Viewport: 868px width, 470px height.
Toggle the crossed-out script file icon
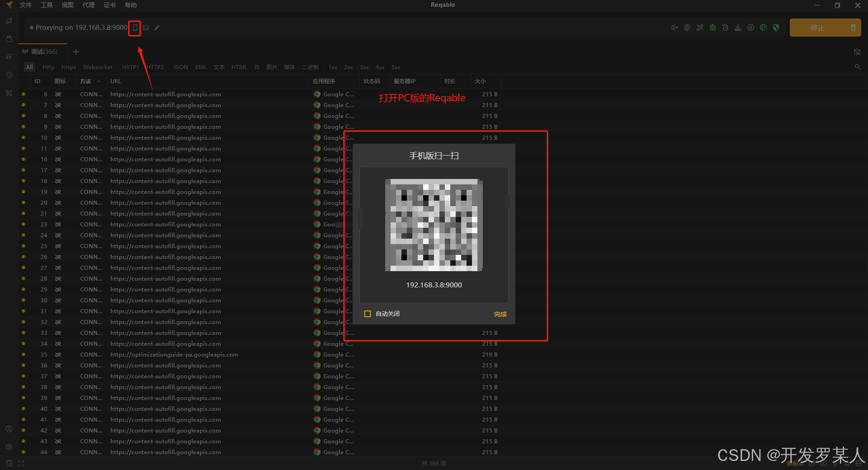[725, 28]
